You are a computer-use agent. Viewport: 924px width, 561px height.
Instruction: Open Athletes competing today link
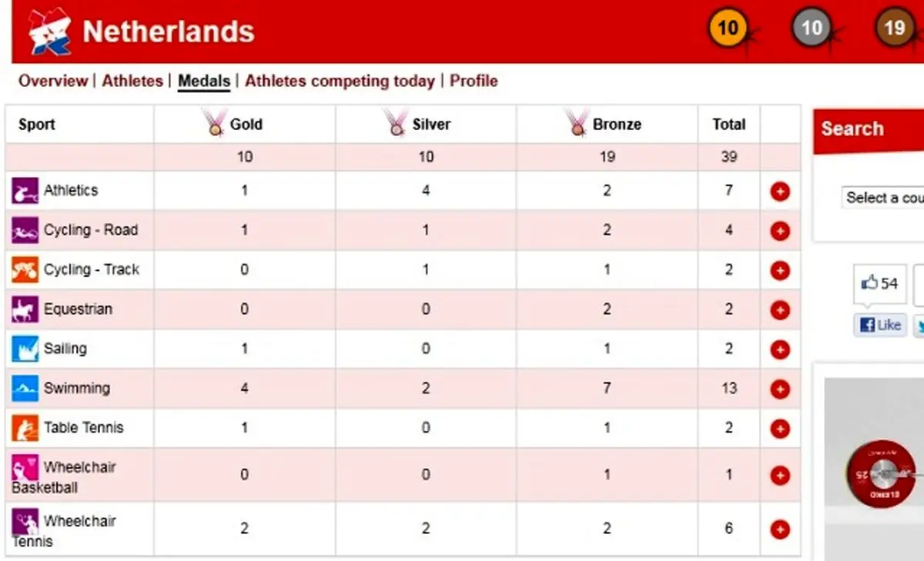340,81
